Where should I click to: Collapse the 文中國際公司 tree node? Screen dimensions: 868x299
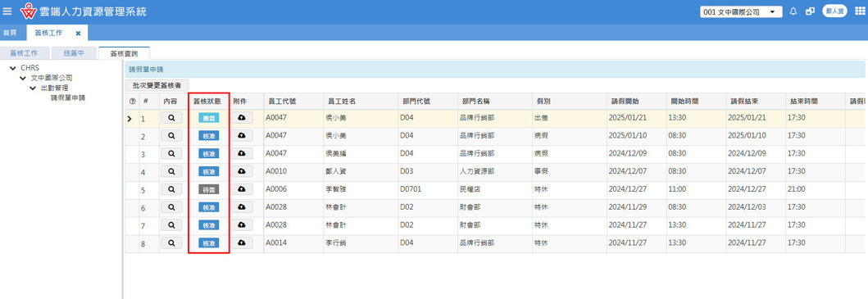pos(23,78)
